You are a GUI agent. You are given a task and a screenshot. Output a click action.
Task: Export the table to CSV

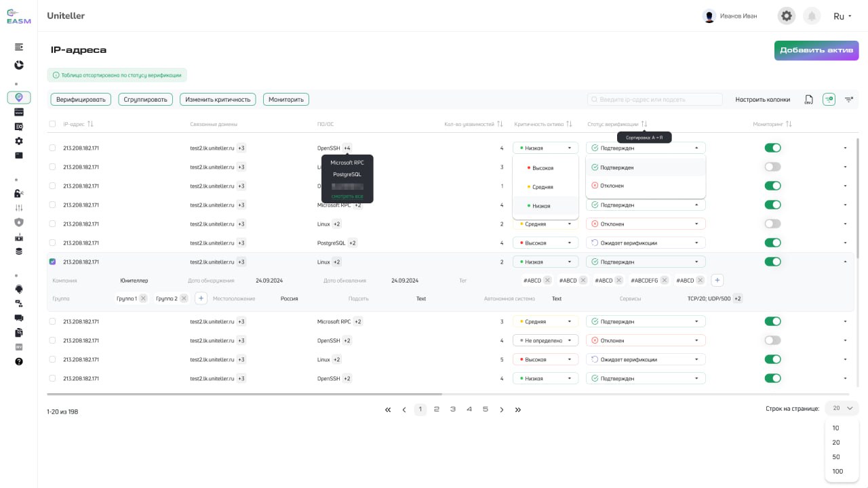tap(808, 100)
